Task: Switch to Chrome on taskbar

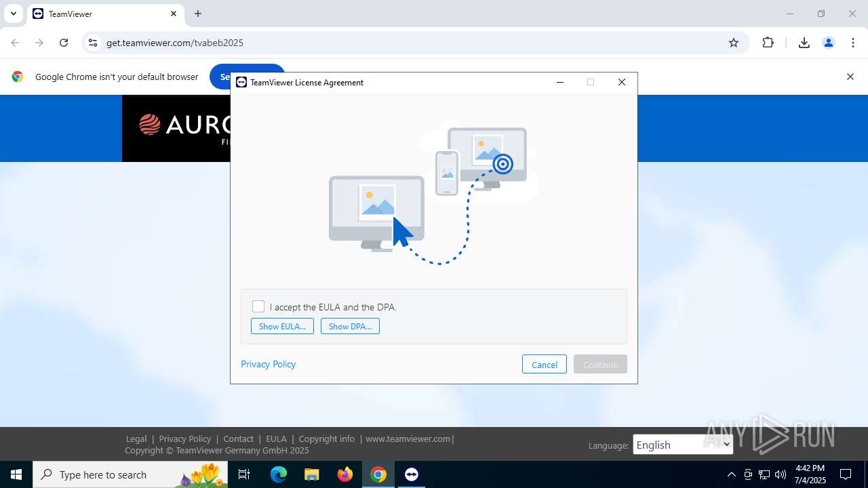Action: click(378, 474)
